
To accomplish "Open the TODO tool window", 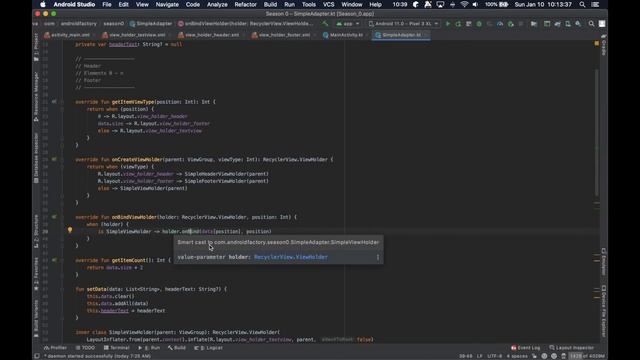I will tap(85, 348).
